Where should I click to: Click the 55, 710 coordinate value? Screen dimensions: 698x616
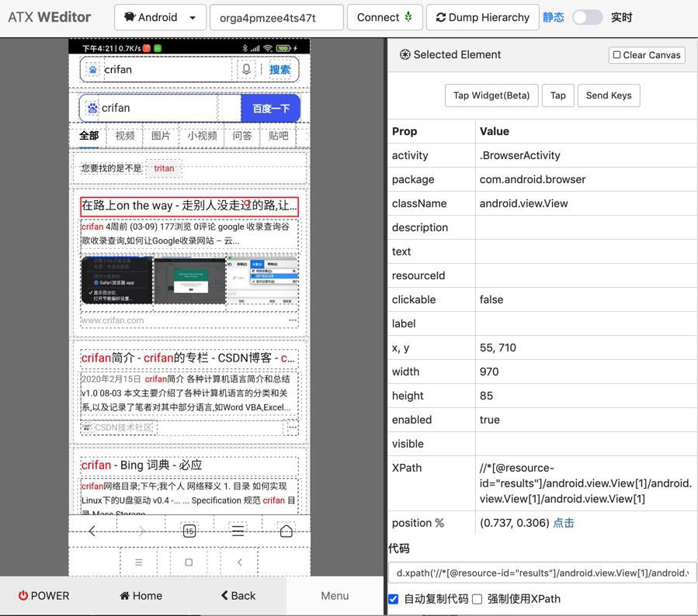(498, 348)
